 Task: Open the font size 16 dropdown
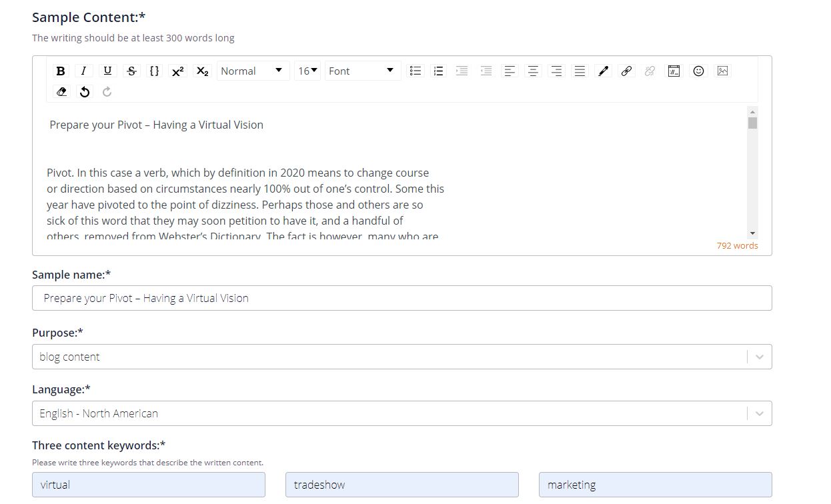(307, 71)
